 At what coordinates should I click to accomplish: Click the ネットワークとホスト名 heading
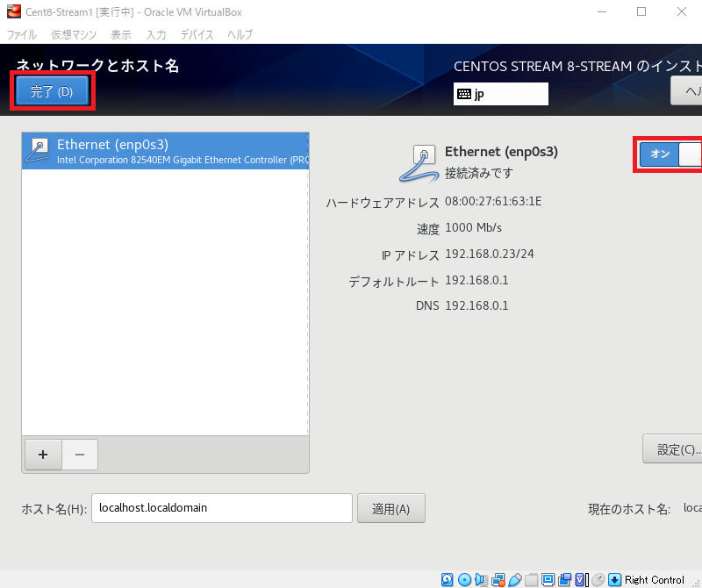click(x=97, y=66)
